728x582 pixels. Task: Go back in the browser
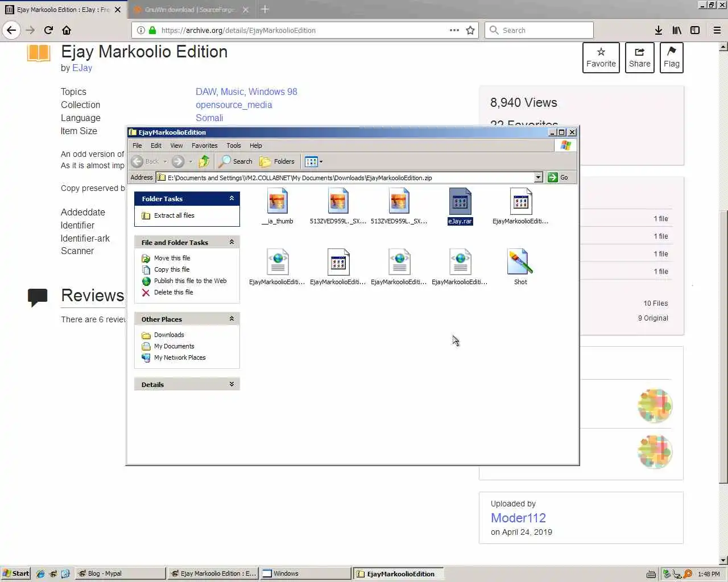[11, 30]
